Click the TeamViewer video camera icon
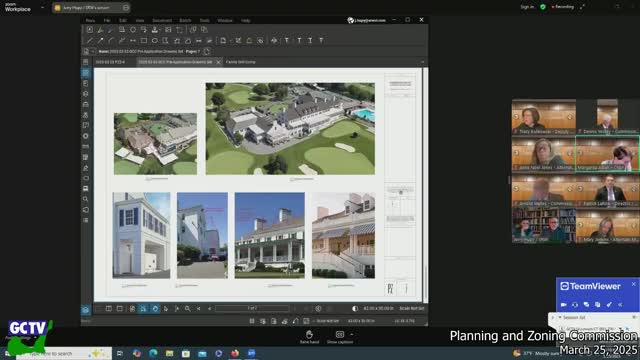This screenshot has height=360, width=640. click(x=564, y=304)
